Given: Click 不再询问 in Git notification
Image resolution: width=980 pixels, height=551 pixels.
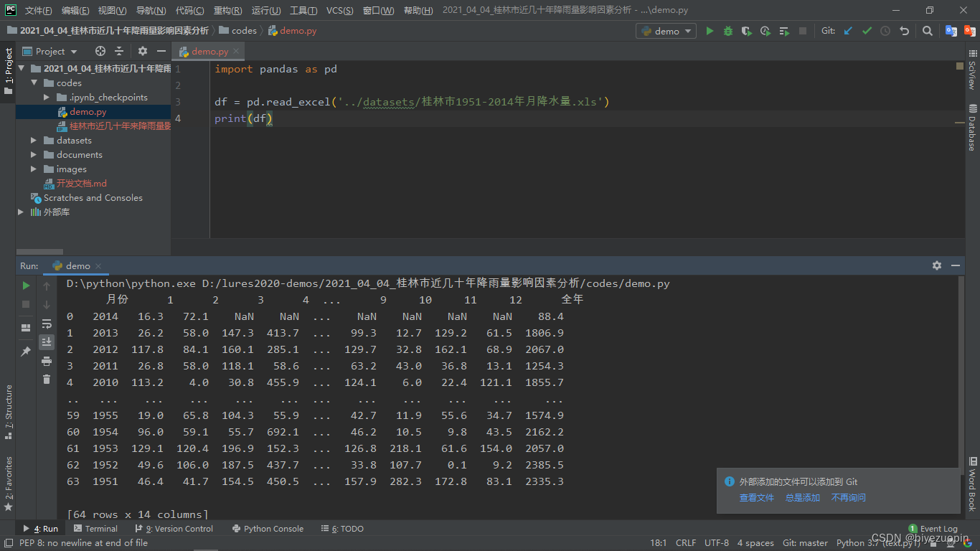Looking at the screenshot, I should click(x=849, y=498).
